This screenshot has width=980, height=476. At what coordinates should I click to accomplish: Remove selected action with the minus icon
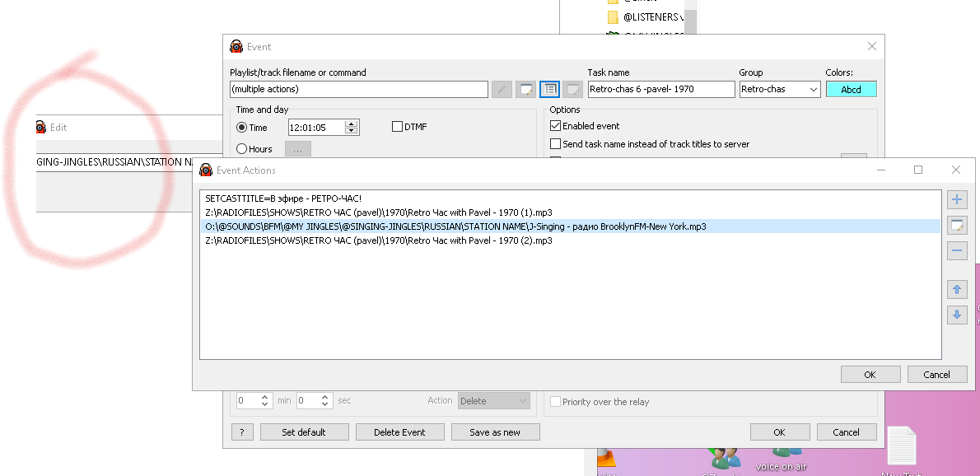pos(957,250)
